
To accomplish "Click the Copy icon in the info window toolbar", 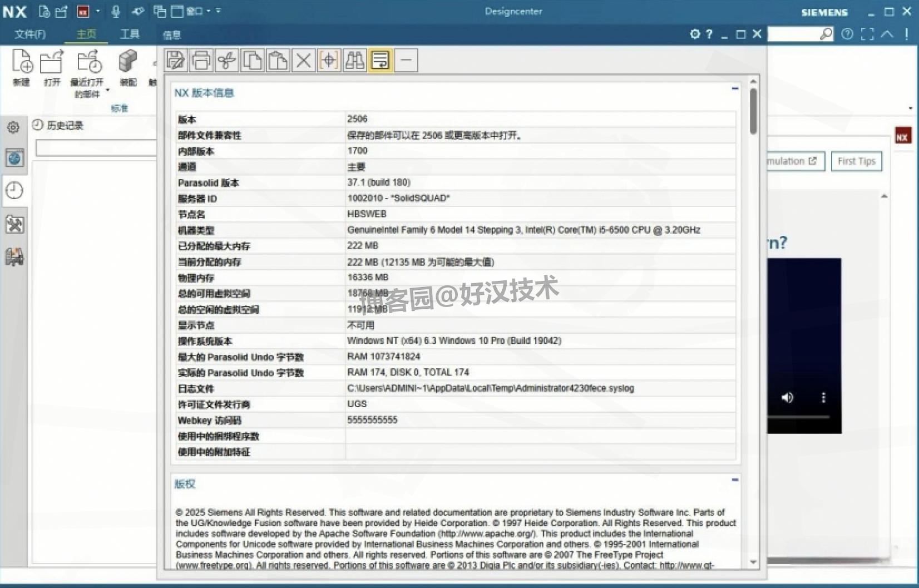I will click(253, 60).
